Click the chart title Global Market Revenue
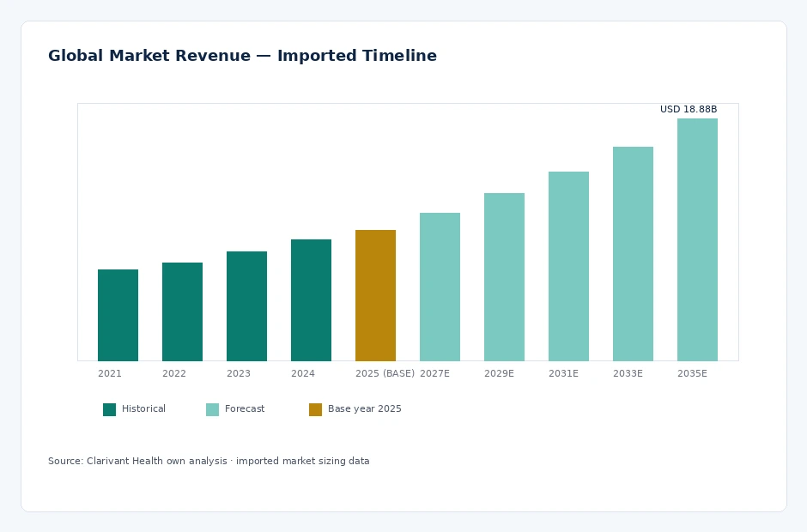Viewport: 807px width, 532px height. (149, 55)
